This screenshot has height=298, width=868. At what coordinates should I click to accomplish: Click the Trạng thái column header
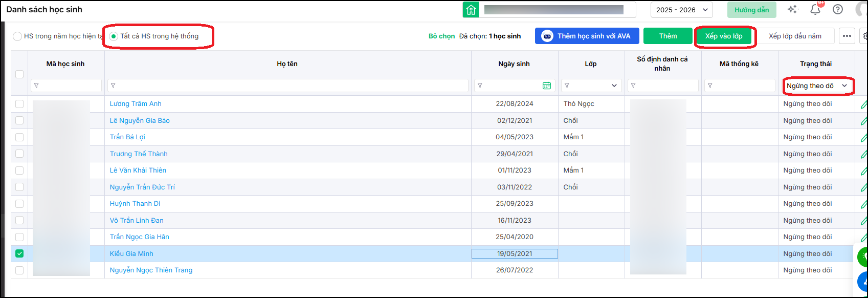[x=816, y=64]
